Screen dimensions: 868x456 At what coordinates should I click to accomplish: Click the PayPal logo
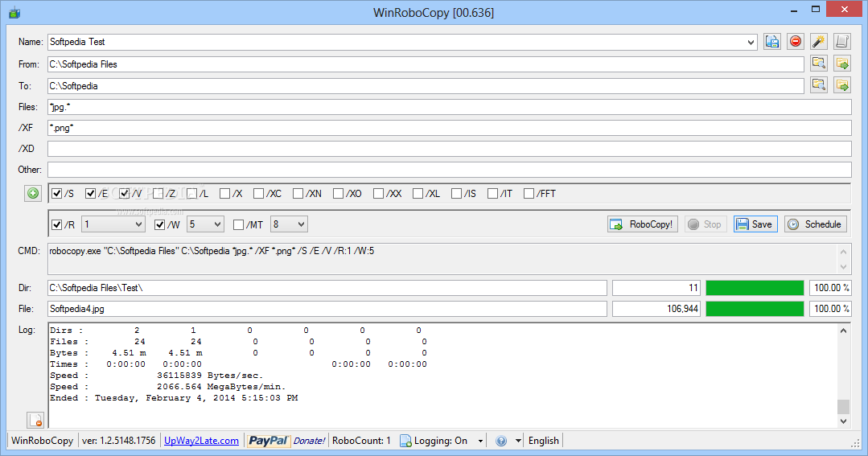269,441
